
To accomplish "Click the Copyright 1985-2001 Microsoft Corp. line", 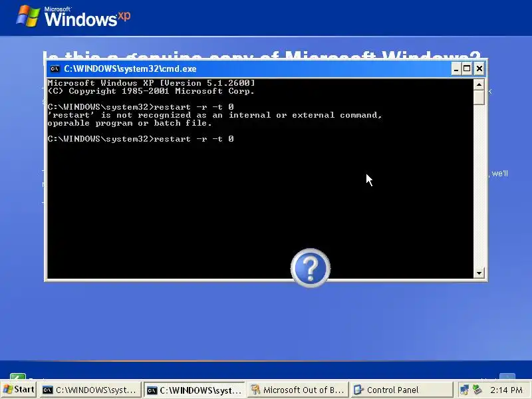I will (x=151, y=91).
